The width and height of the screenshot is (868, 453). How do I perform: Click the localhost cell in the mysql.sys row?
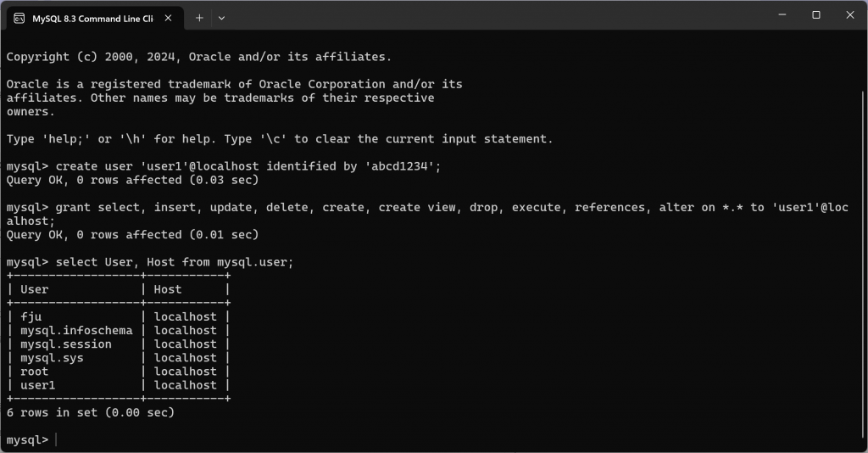point(186,358)
